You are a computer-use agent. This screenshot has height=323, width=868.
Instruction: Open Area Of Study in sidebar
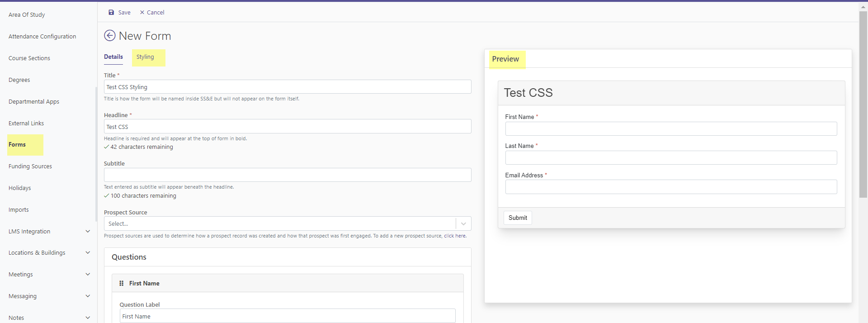pos(27,14)
